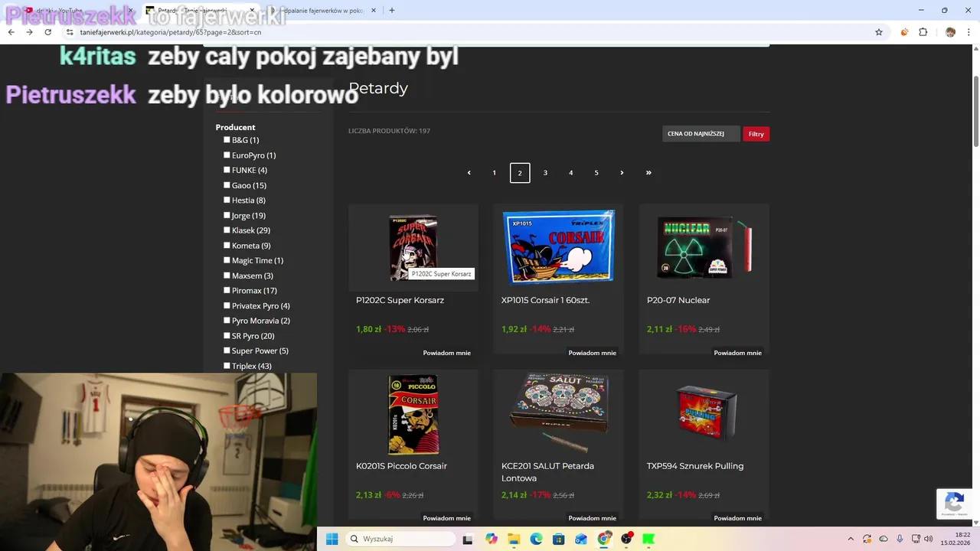
Task: Click the page vertical scrollbar thumb
Action: point(976,112)
